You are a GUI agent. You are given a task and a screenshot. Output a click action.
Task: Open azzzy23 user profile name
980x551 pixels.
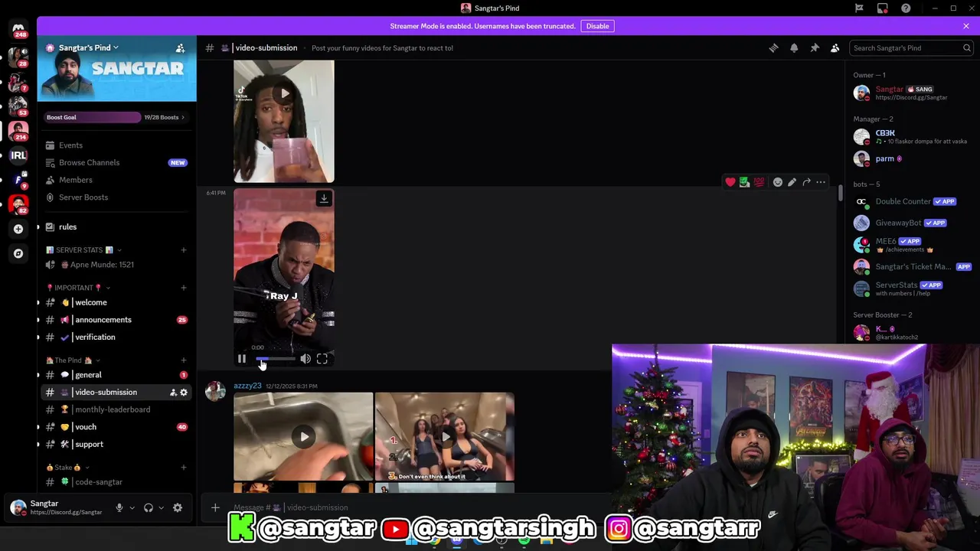tap(247, 386)
